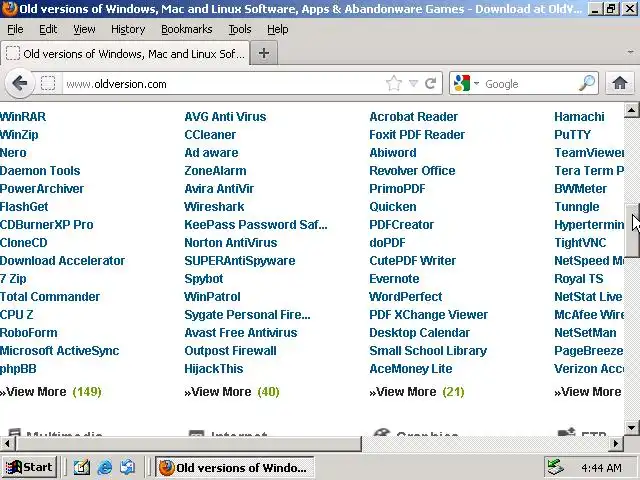Open the HijackThis link
640x480 pixels.
click(x=214, y=369)
